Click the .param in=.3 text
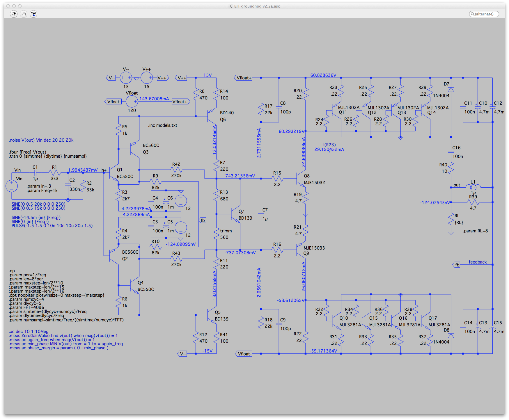The height and width of the screenshot is (420, 509). coord(39,186)
